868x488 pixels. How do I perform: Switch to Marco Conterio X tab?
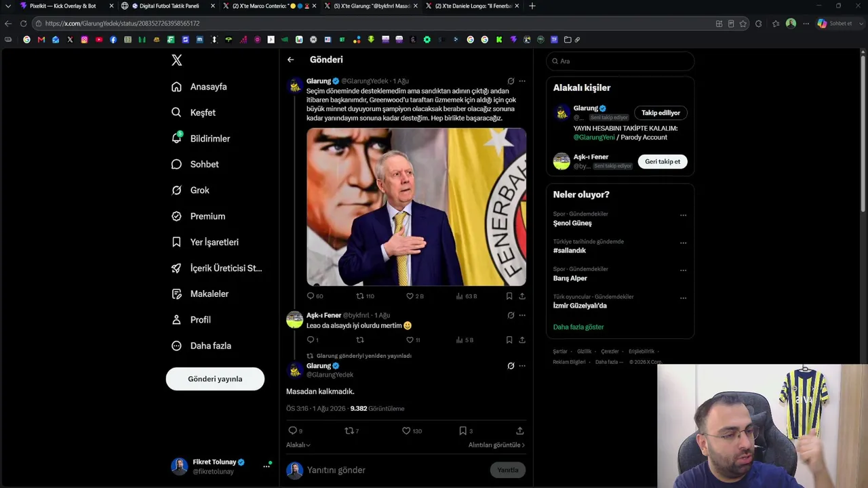click(x=270, y=6)
